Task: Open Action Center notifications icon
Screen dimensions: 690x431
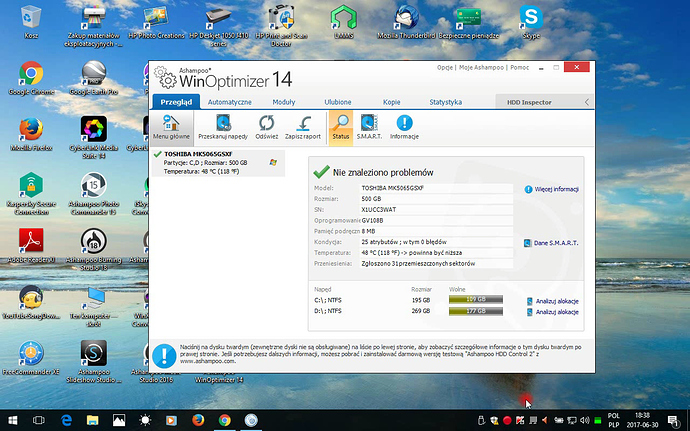Action: [x=673, y=420]
